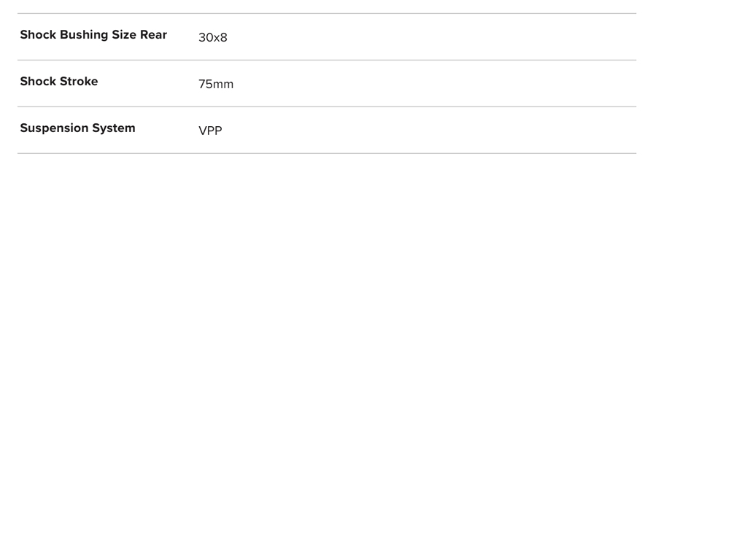Click the word "Shock" in the bushing size label
This screenshot has width=747, height=560.
point(38,35)
